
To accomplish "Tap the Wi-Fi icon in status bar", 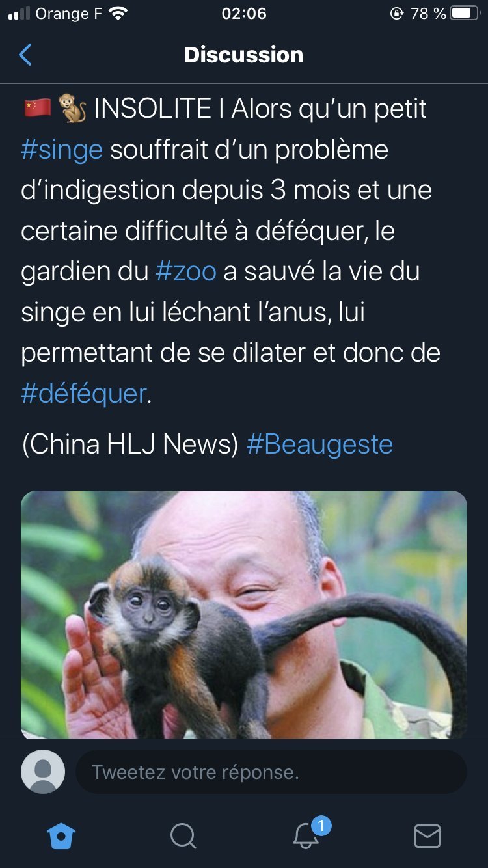I will pyautogui.click(x=118, y=14).
